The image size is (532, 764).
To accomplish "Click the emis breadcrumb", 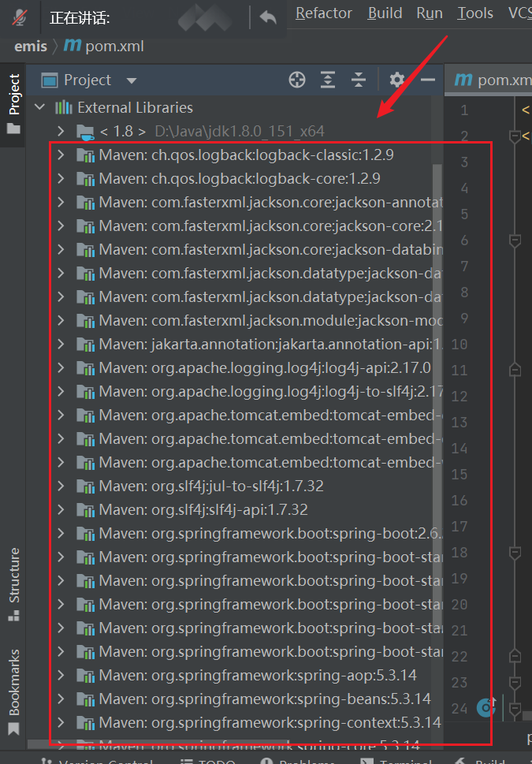I will point(31,47).
